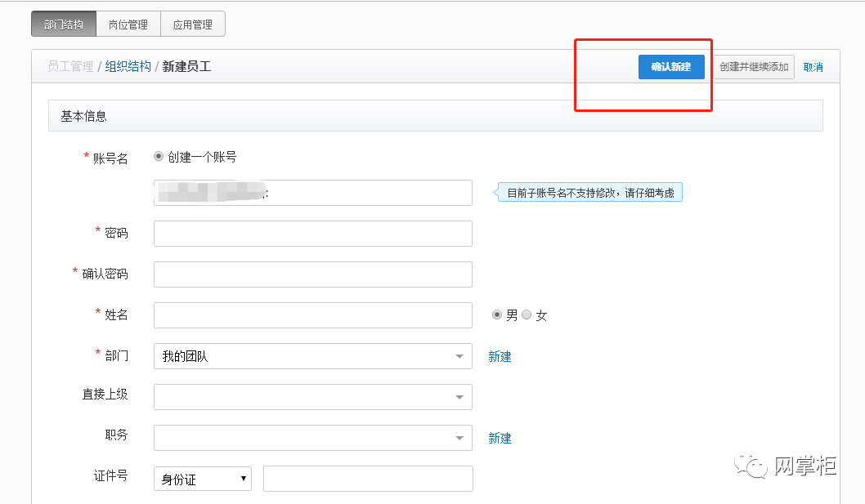Click the 员工管理 breadcrumb text
Image resolution: width=865 pixels, height=504 pixels.
click(70, 67)
